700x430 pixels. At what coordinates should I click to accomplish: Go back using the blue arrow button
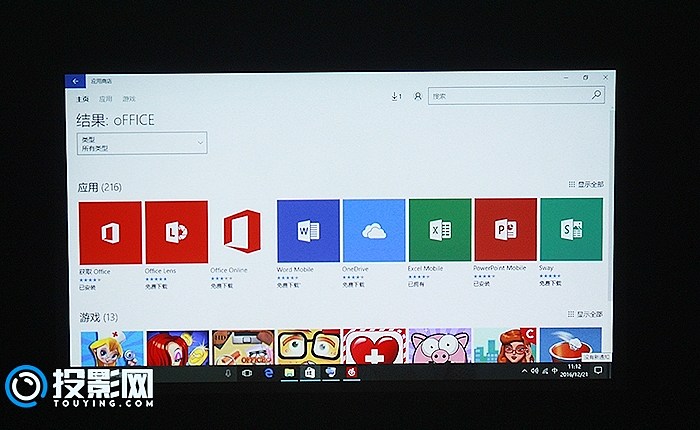click(x=75, y=81)
